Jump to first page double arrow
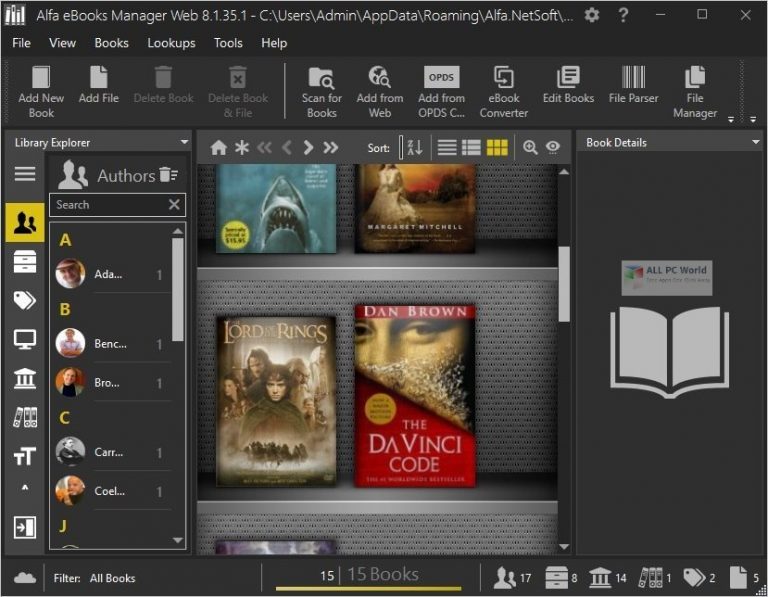Viewport: 768px width, 597px height. click(264, 147)
